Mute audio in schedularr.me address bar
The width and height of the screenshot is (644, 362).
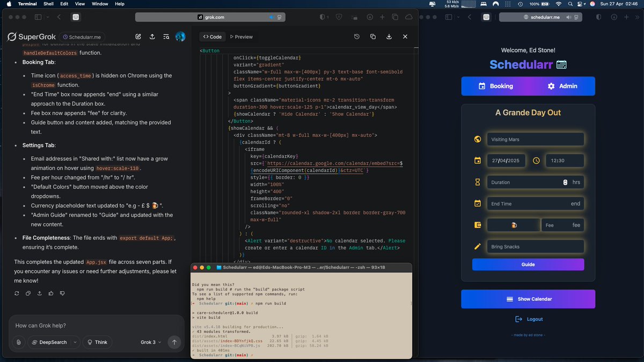pos(568,17)
